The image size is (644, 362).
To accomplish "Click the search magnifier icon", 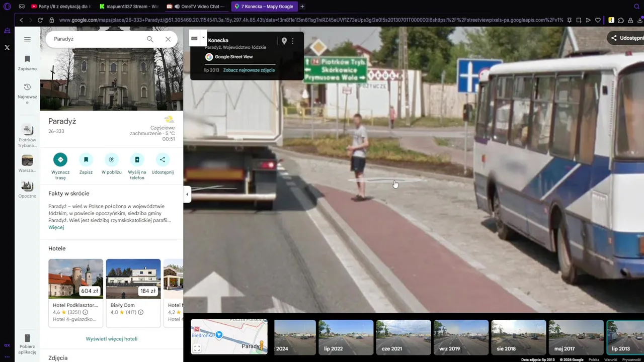I will pyautogui.click(x=150, y=39).
